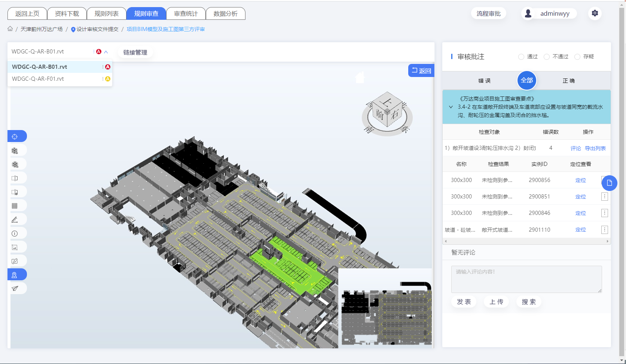Switch to the 审查统计 tab
Screen dimensions: 626x364
186,13
